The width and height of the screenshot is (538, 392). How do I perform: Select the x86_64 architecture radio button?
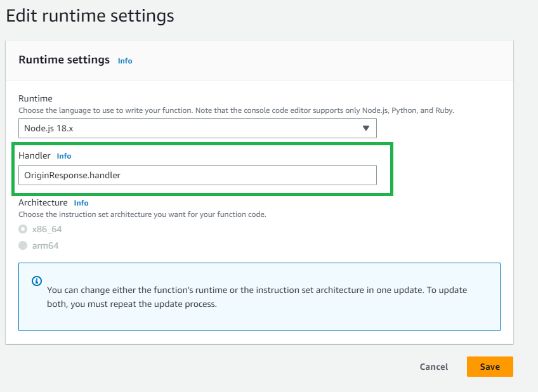click(x=23, y=229)
